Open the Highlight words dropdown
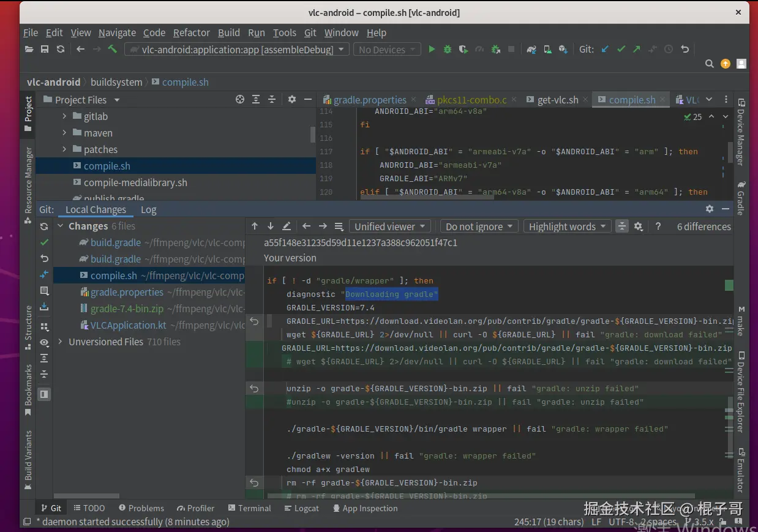This screenshot has width=758, height=532. pyautogui.click(x=567, y=227)
